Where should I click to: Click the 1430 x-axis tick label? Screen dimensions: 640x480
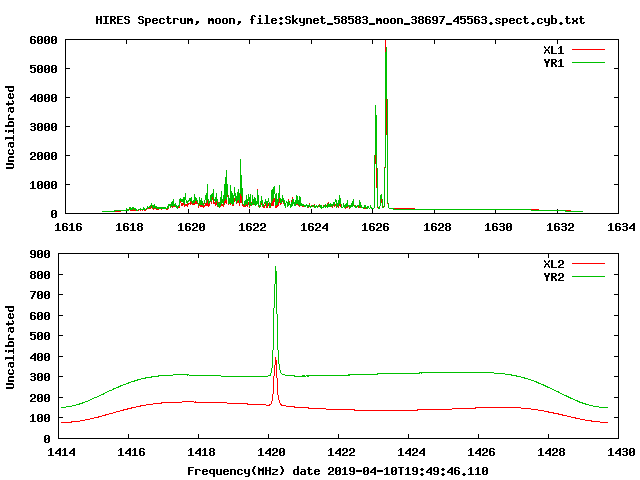pyautogui.click(x=621, y=452)
